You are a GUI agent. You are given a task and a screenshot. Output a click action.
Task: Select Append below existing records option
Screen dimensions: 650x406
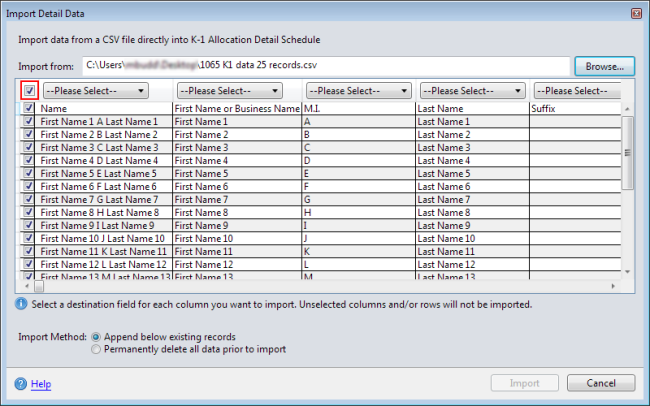[x=96, y=337]
